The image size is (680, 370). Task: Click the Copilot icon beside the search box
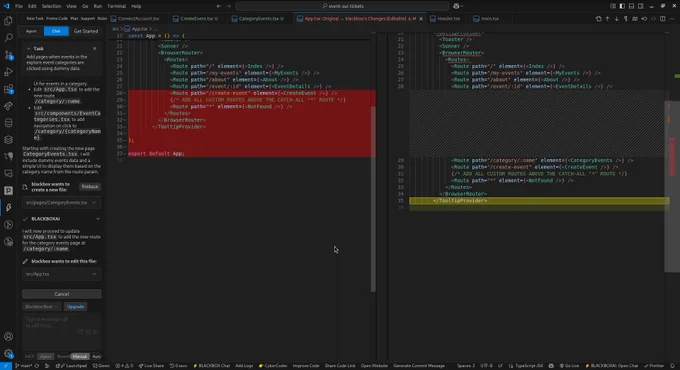pos(456,6)
